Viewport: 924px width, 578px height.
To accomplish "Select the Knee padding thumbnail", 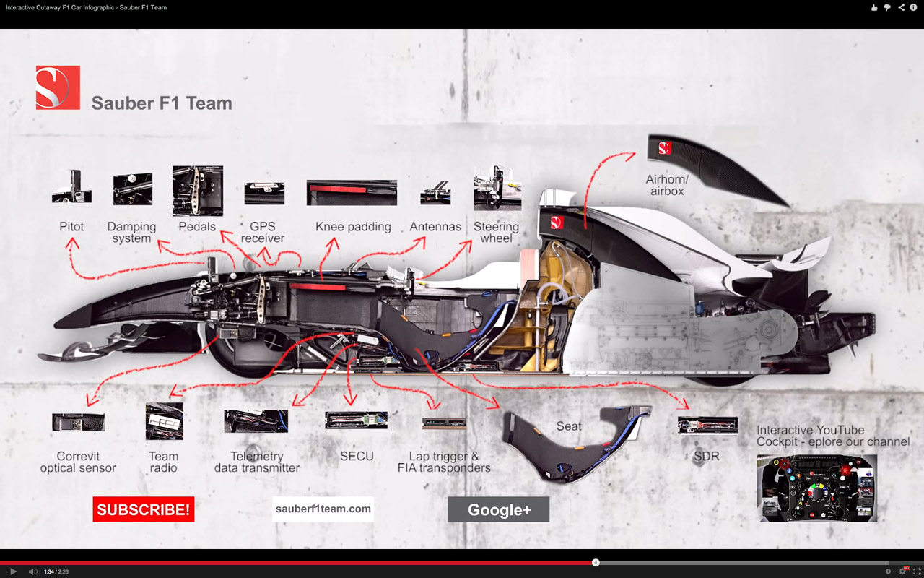I will [352, 193].
